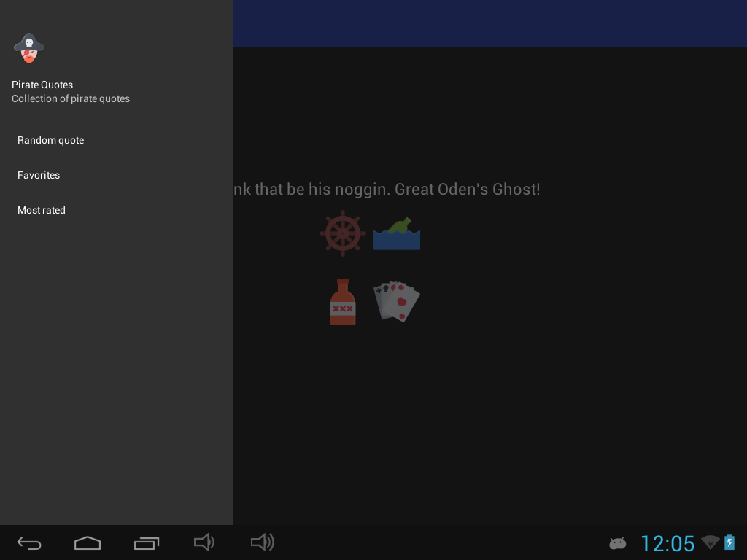The height and width of the screenshot is (560, 747).
Task: Tap the ship's wheel icon
Action: tap(343, 233)
